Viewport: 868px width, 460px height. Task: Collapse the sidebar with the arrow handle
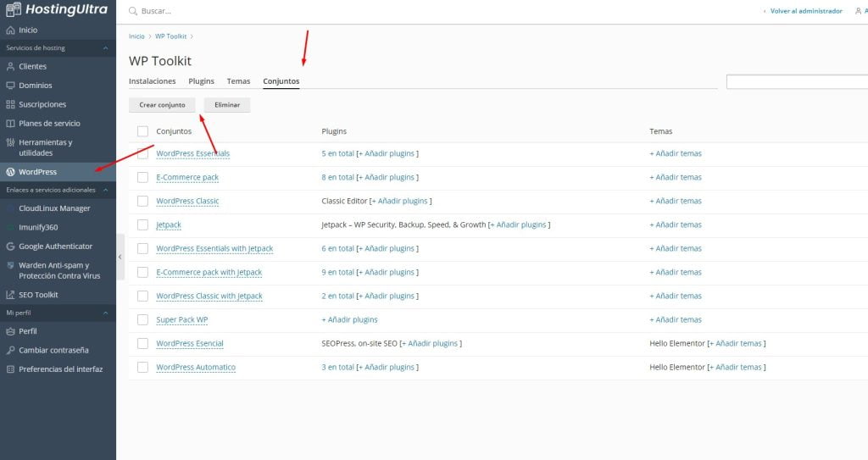pos(120,257)
